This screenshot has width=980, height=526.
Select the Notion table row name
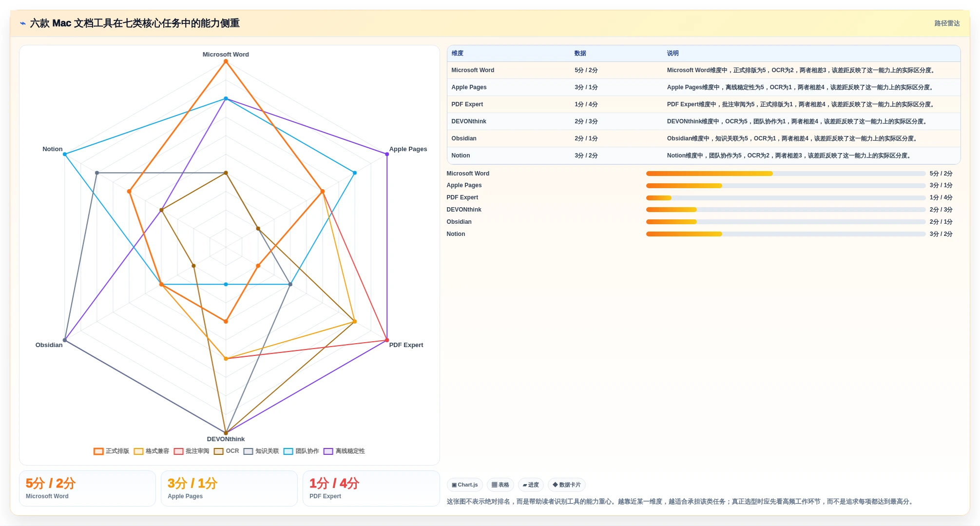click(x=461, y=156)
